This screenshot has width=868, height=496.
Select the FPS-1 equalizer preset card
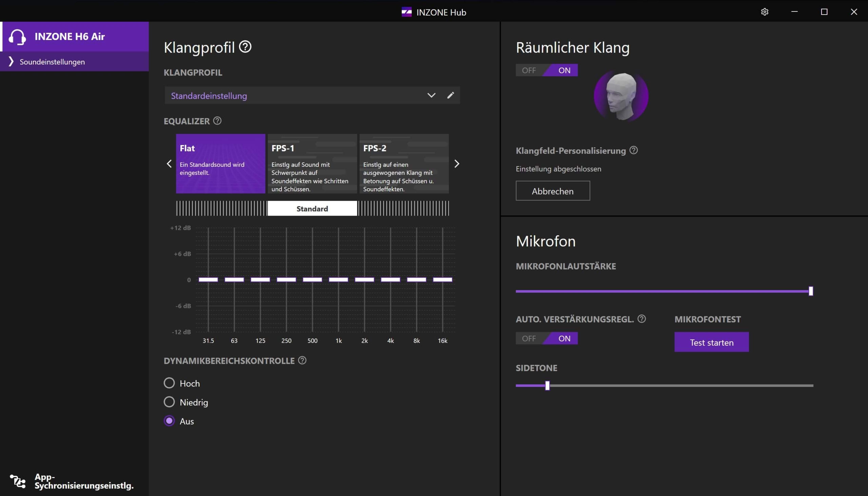pyautogui.click(x=312, y=164)
